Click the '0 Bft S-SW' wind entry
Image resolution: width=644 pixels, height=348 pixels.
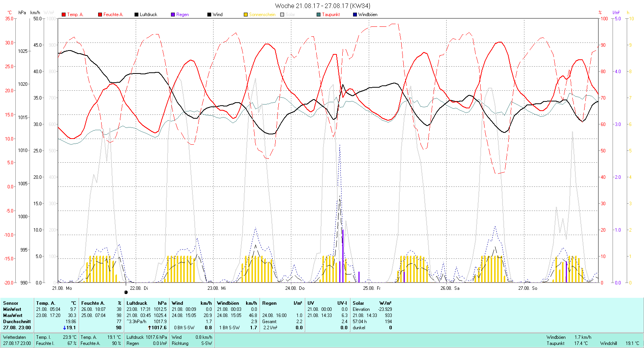point(184,328)
